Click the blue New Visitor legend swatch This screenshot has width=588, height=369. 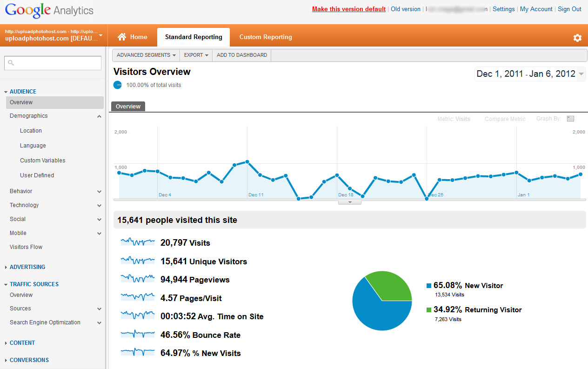429,286
